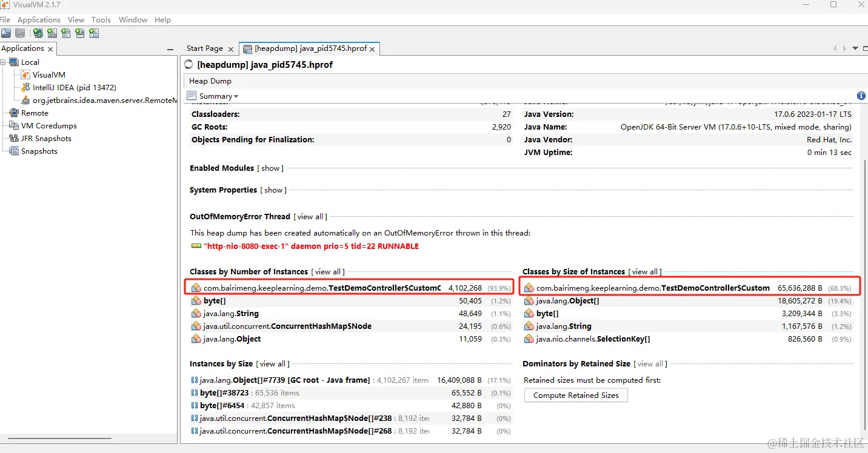
Task: Close the heapdump java_pid5745.hprof tab
Action: 372,49
